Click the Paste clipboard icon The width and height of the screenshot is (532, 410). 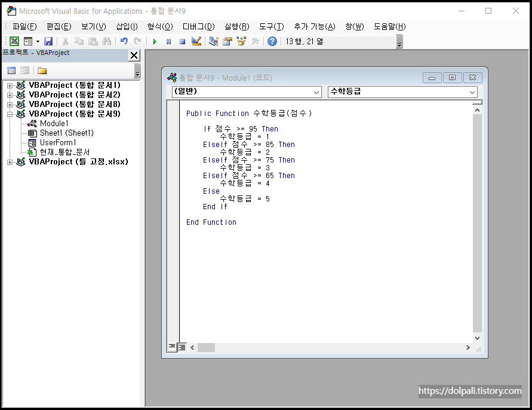[x=93, y=41]
